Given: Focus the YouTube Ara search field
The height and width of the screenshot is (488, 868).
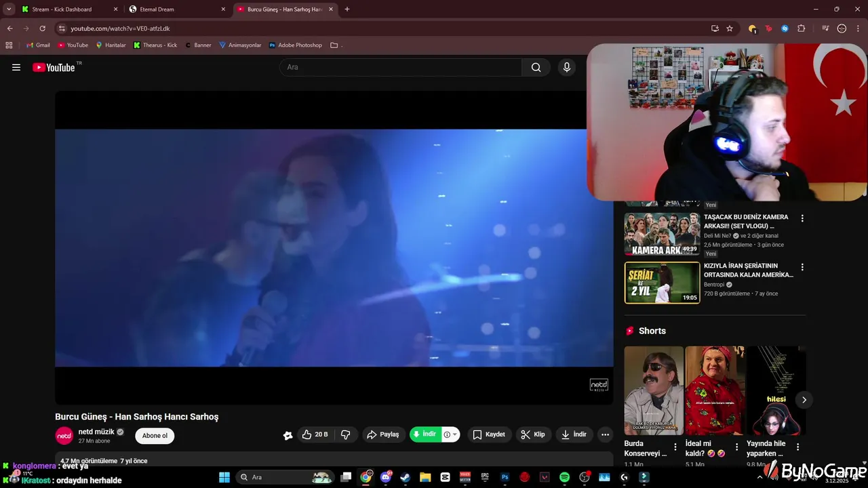Looking at the screenshot, I should pos(400,67).
